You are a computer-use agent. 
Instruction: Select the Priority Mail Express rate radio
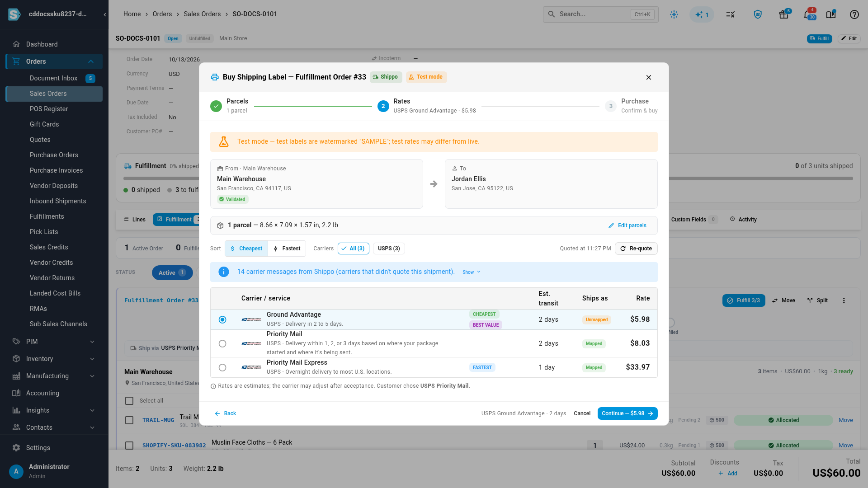coord(222,368)
